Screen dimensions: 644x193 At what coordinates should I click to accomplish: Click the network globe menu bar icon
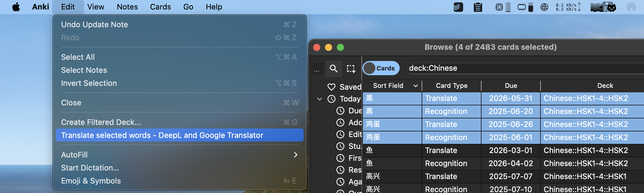544,7
